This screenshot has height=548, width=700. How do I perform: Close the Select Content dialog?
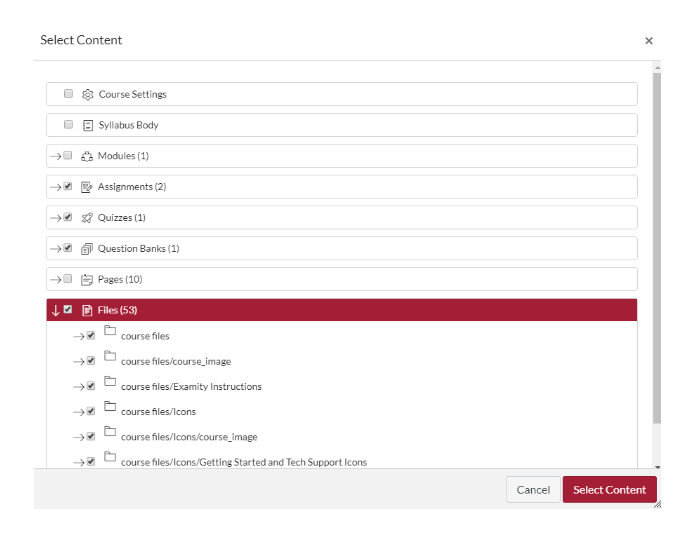pyautogui.click(x=649, y=41)
